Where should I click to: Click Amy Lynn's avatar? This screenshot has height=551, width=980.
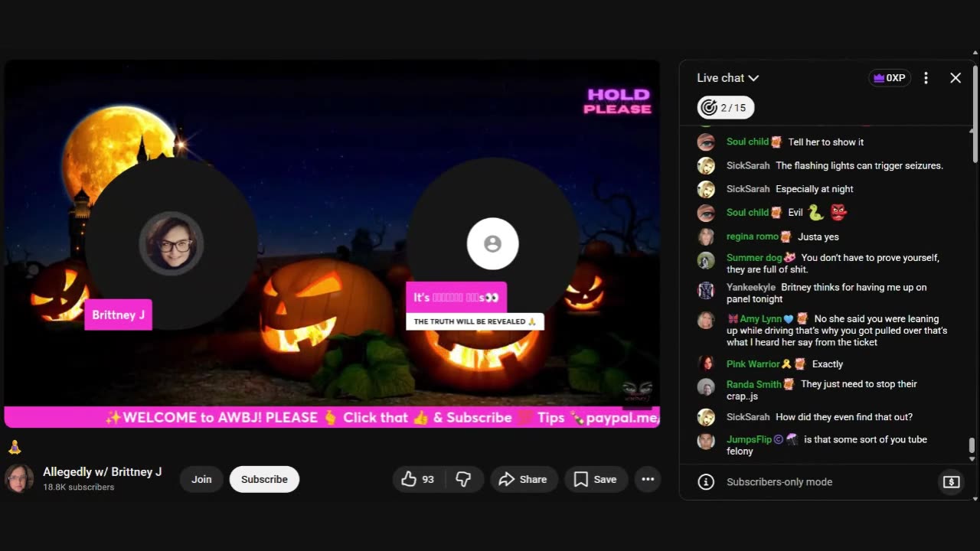706,321
